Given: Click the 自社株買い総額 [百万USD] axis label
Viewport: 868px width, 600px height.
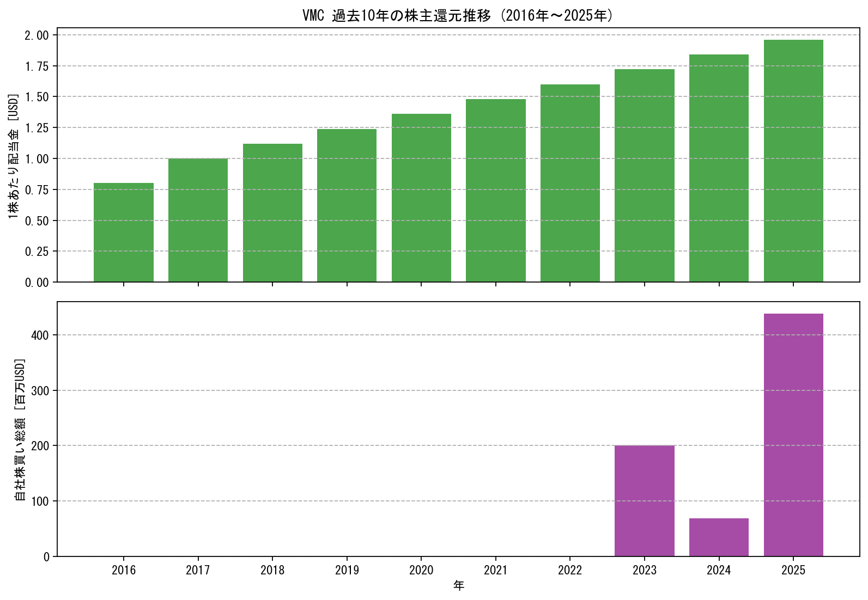Looking at the screenshot, I should (20, 430).
